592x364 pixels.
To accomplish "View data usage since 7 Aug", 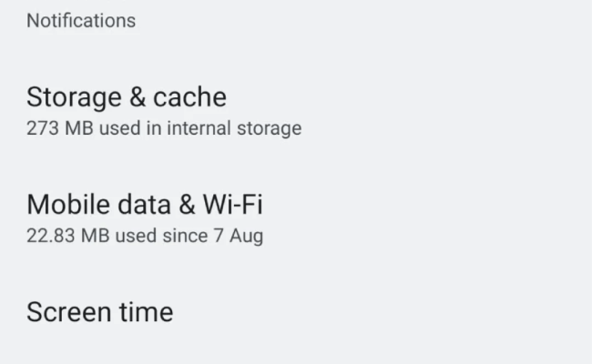I will 145,236.
